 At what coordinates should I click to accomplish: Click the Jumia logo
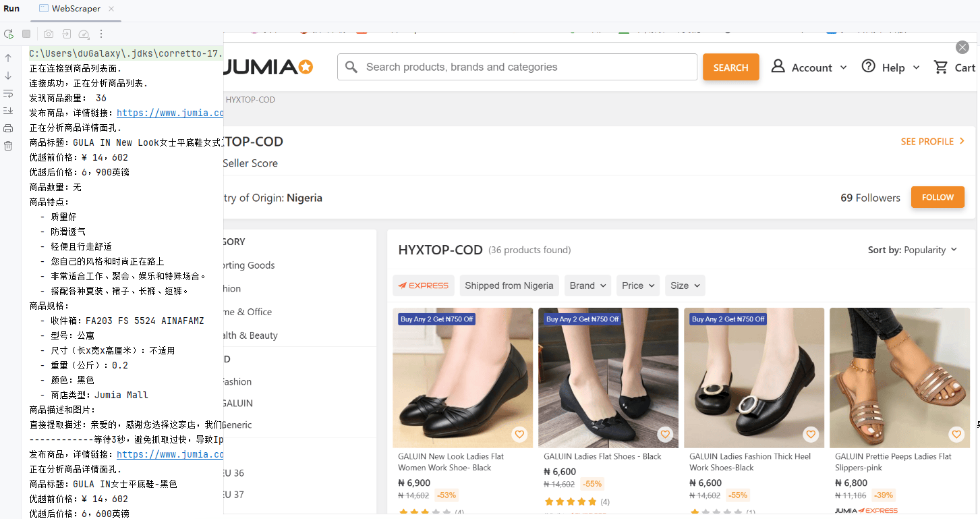click(x=267, y=67)
